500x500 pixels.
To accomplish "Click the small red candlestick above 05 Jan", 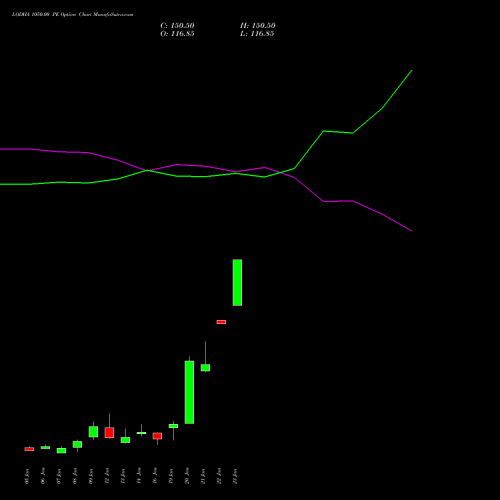I will tap(29, 449).
